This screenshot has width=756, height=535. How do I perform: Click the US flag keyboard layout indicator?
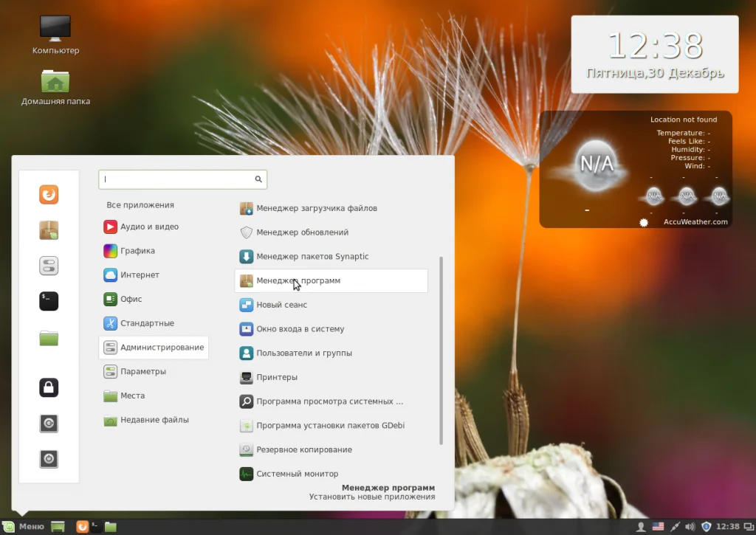tap(657, 526)
